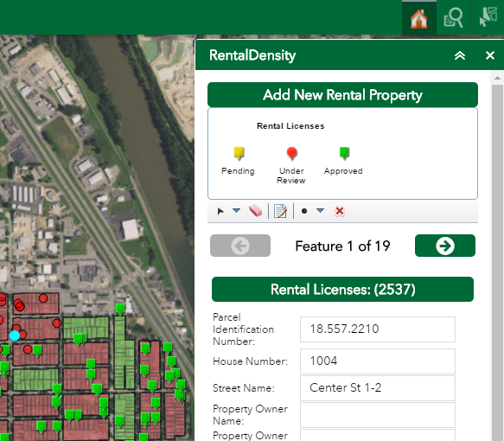Click Add New Rental Property button
Image resolution: width=504 pixels, height=441 pixels.
click(x=342, y=95)
